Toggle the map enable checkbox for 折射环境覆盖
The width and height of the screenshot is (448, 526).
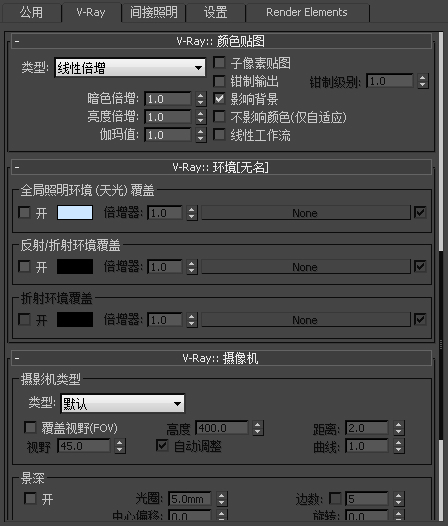pos(420,319)
